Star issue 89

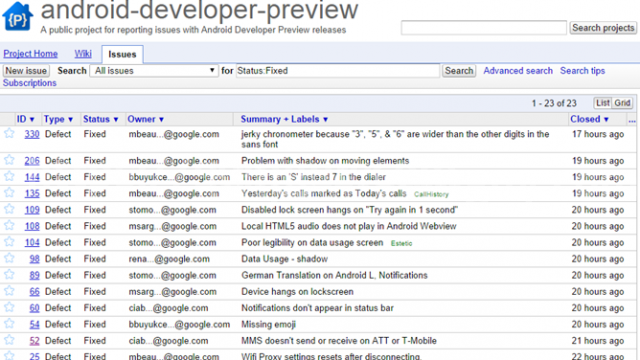click(x=9, y=275)
